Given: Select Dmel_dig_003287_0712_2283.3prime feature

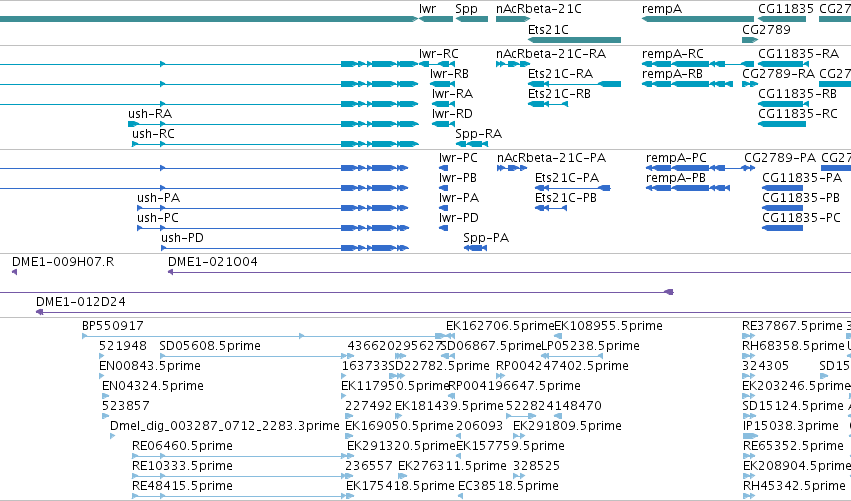Looking at the screenshot, I should point(225,426).
